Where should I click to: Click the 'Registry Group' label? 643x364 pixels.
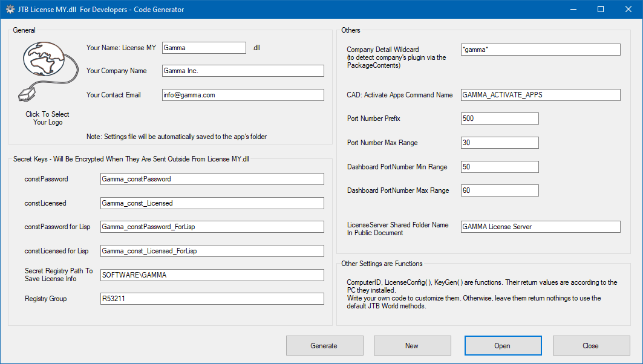[x=45, y=299]
